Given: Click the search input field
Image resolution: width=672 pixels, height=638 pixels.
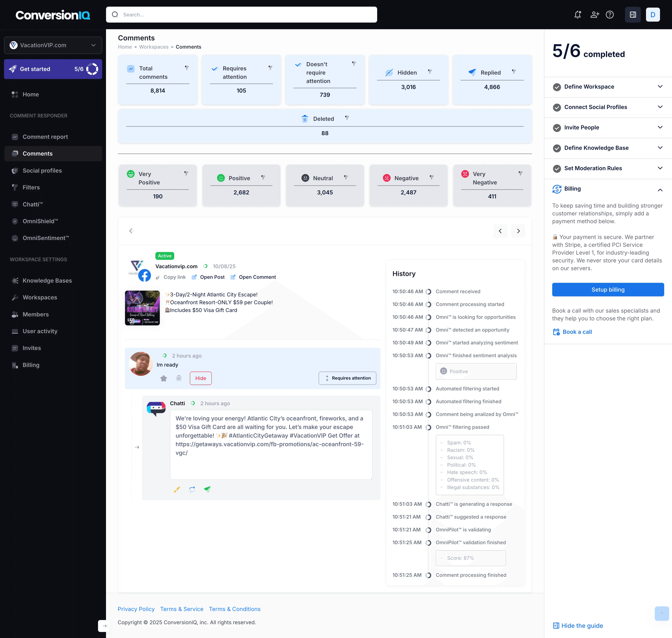Looking at the screenshot, I should pos(241,15).
